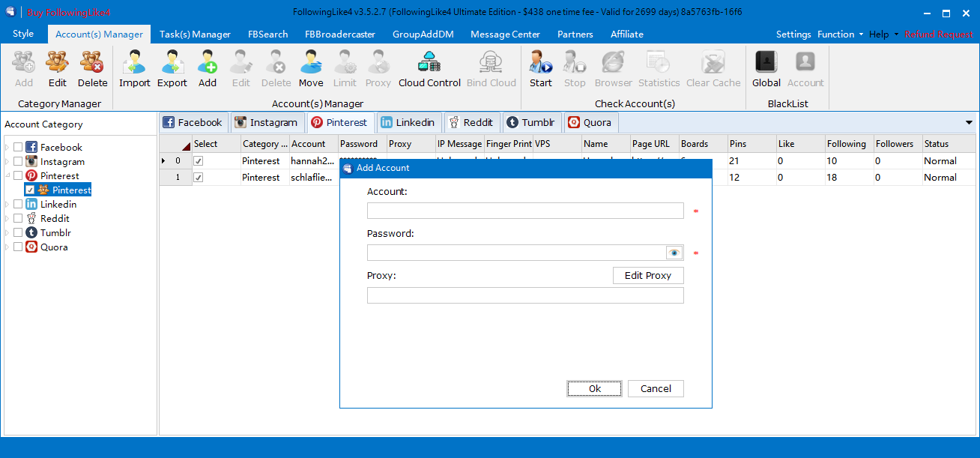Switch to FBSearch tab
980x458 pixels.
click(267, 34)
